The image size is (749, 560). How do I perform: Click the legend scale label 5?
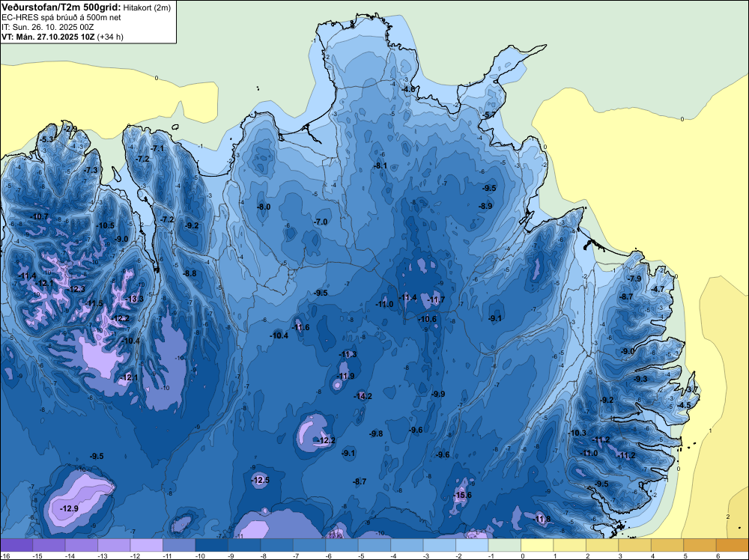click(x=685, y=556)
